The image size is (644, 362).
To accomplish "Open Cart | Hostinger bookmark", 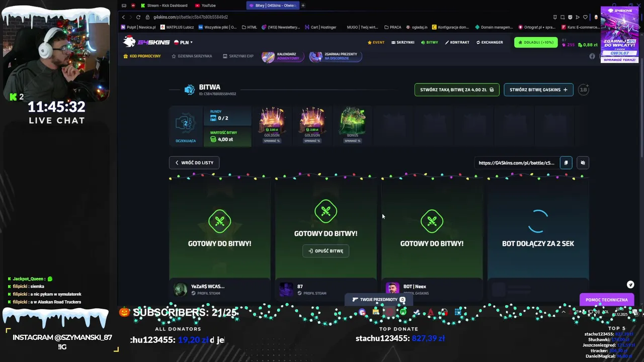I will [x=320, y=27].
